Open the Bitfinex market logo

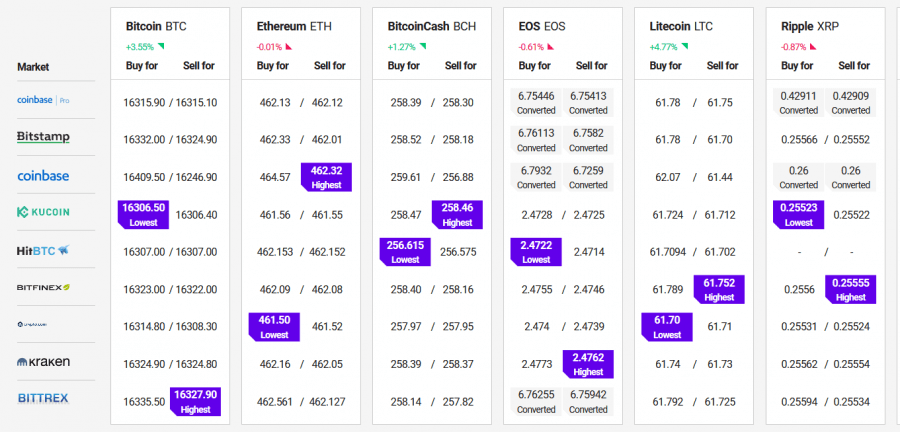44,287
